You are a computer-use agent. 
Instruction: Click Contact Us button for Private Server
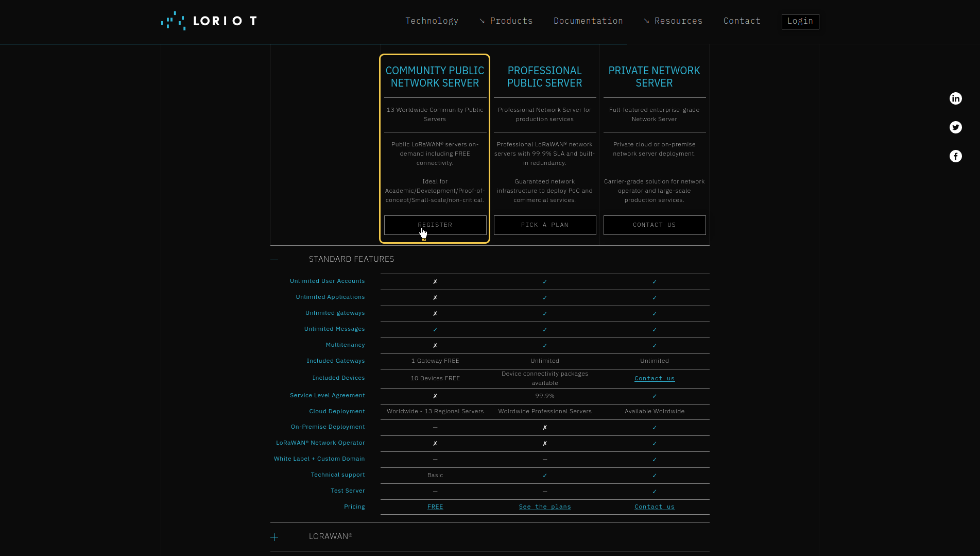[x=655, y=225]
